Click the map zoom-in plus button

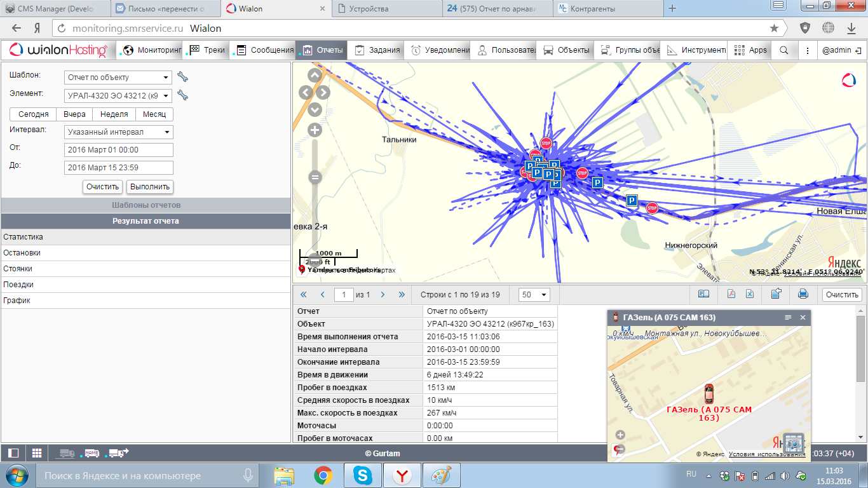315,130
